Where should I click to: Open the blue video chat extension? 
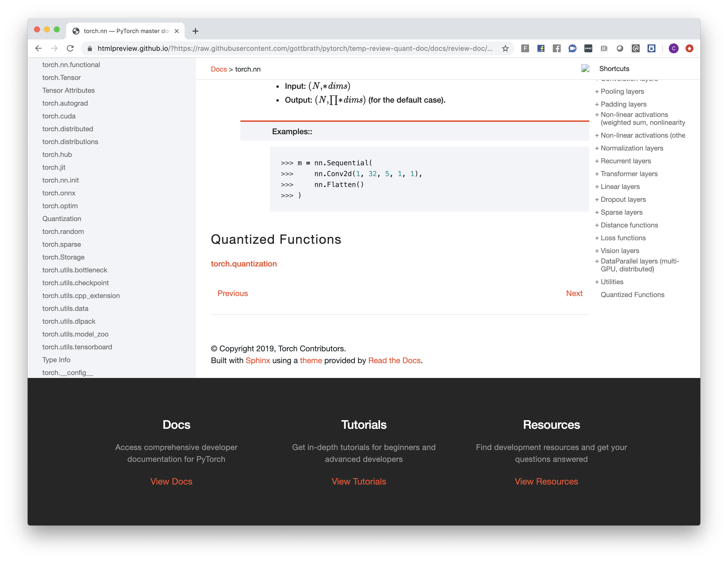(572, 49)
